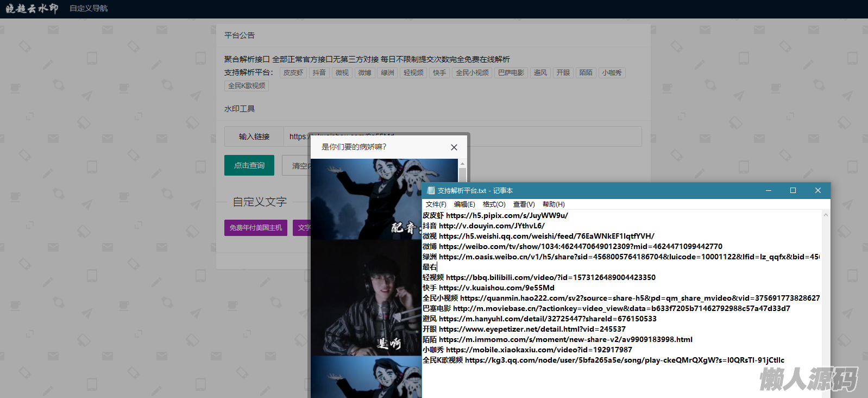Open the 帮助(H) menu
This screenshot has width=868, height=398.
click(553, 204)
